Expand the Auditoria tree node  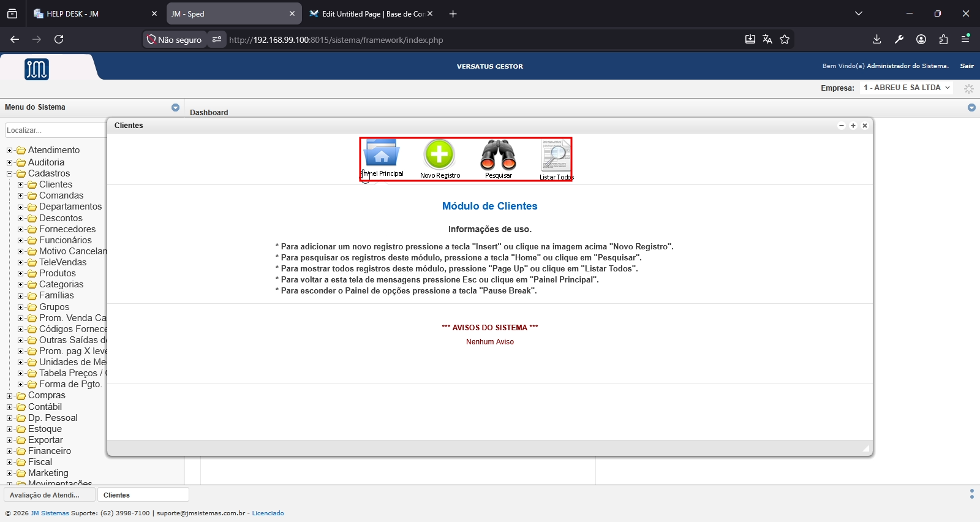tap(10, 162)
